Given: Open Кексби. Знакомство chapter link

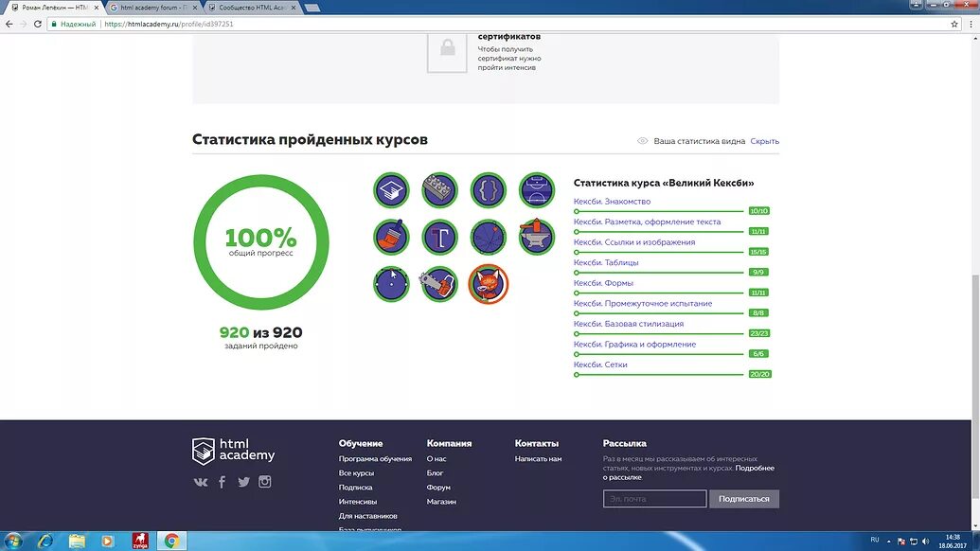Looking at the screenshot, I should pyautogui.click(x=612, y=201).
